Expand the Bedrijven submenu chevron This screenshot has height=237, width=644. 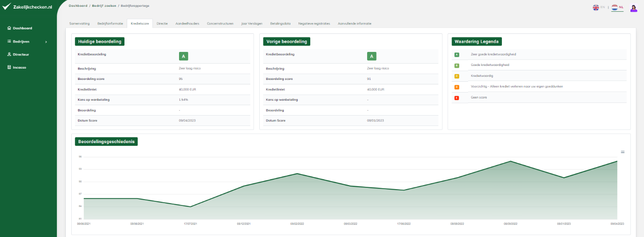click(x=46, y=42)
